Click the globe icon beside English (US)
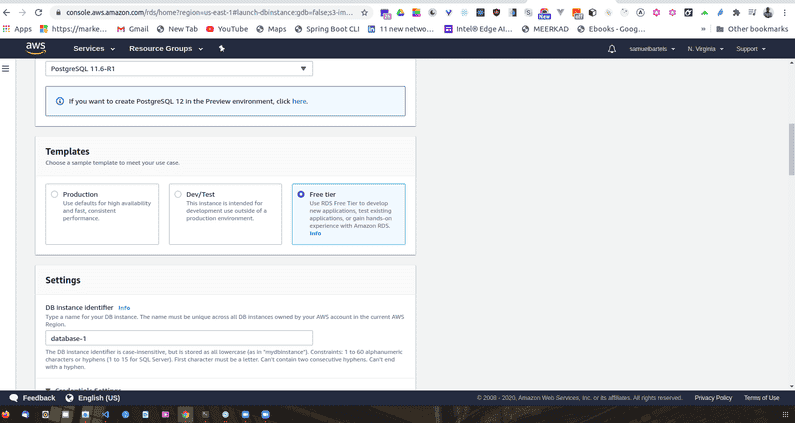The height and width of the screenshot is (423, 795). point(69,398)
